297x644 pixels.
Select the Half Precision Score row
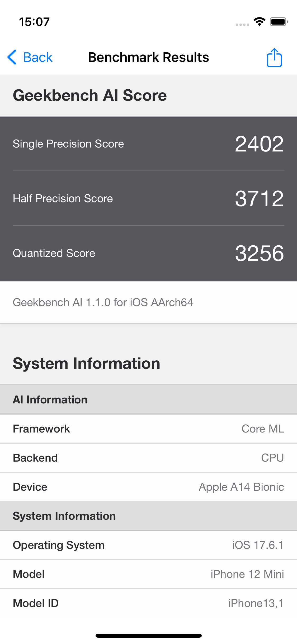pos(148,199)
